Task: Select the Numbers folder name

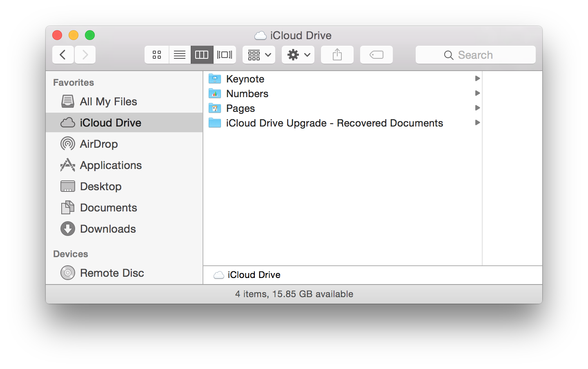Action: [x=247, y=93]
